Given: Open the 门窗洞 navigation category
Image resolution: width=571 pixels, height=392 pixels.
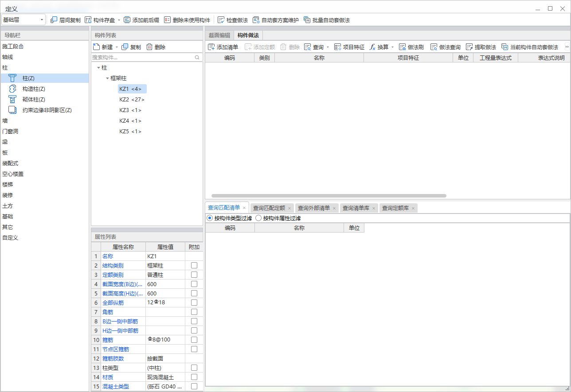Looking at the screenshot, I should tap(10, 131).
